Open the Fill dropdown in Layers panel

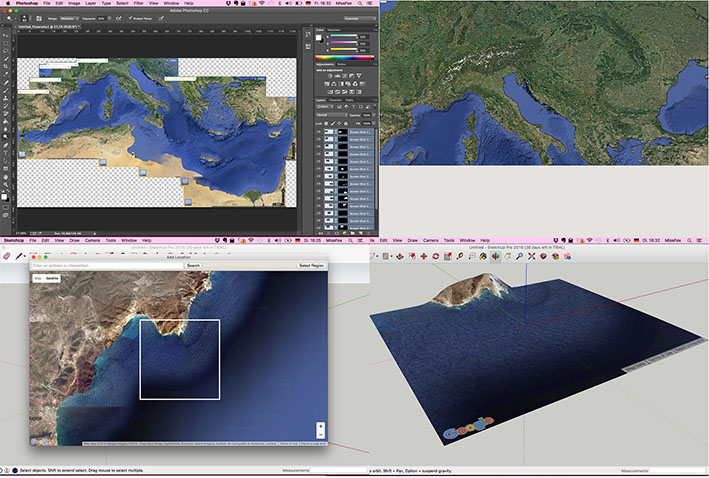tap(374, 123)
